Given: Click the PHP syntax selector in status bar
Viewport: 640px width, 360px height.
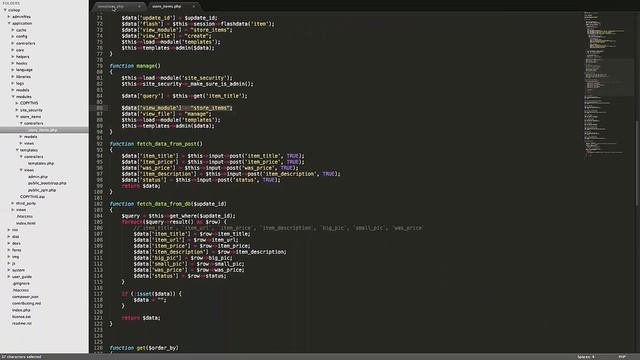Looking at the screenshot, I should tap(622, 357).
